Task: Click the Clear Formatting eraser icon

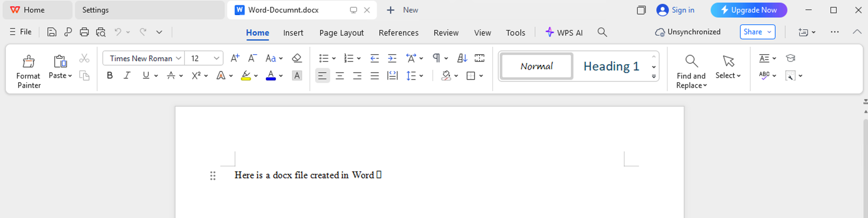Action: 296,58
